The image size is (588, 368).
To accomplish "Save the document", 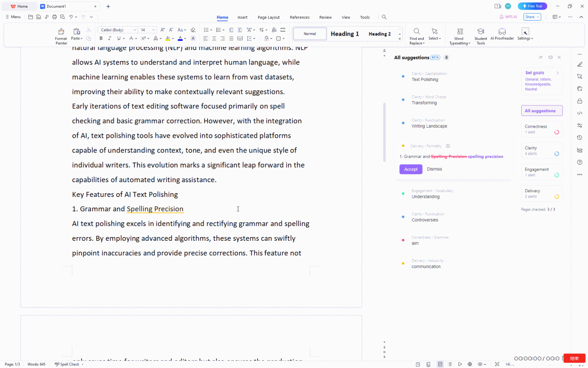I will (38, 17).
